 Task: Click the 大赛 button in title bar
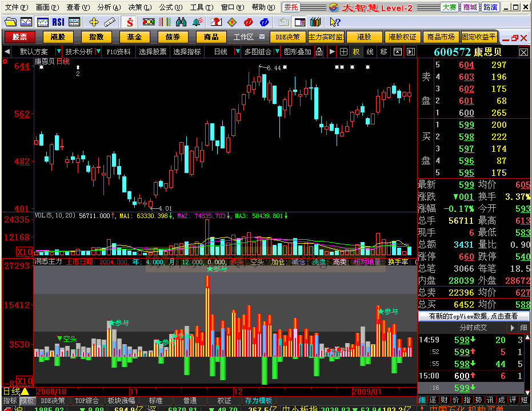450,7
